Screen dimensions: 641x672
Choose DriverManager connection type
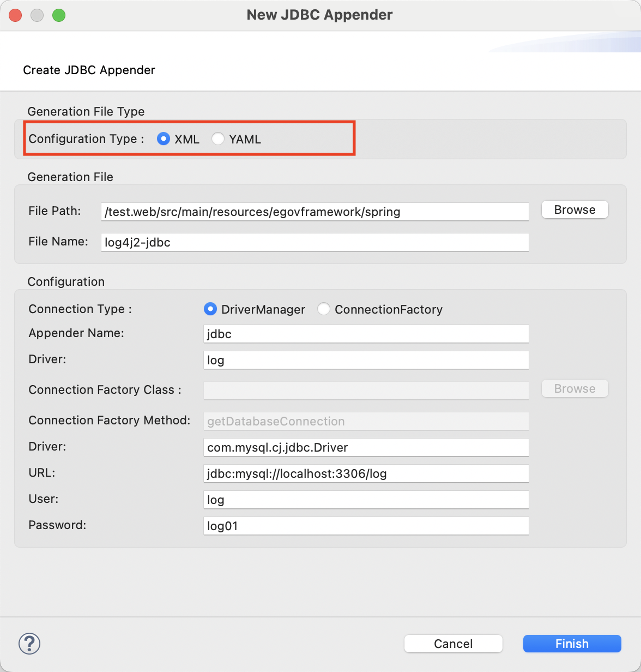coord(210,309)
